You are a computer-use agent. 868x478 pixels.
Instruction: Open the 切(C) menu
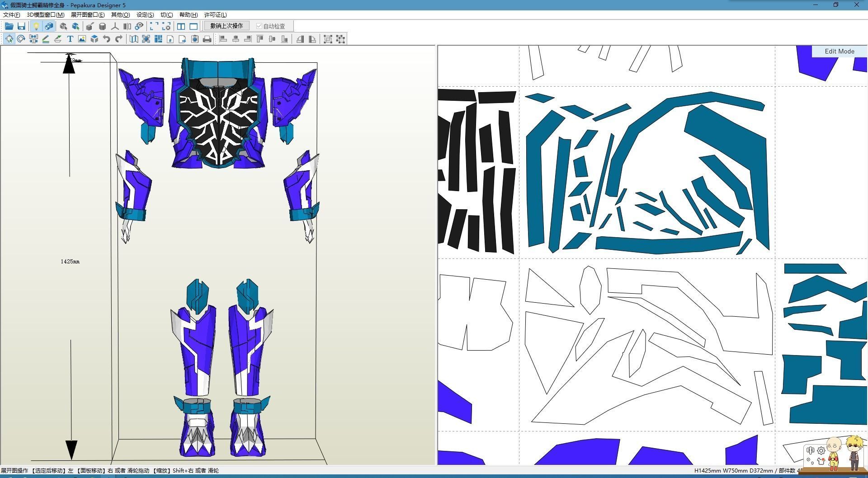pyautogui.click(x=166, y=14)
